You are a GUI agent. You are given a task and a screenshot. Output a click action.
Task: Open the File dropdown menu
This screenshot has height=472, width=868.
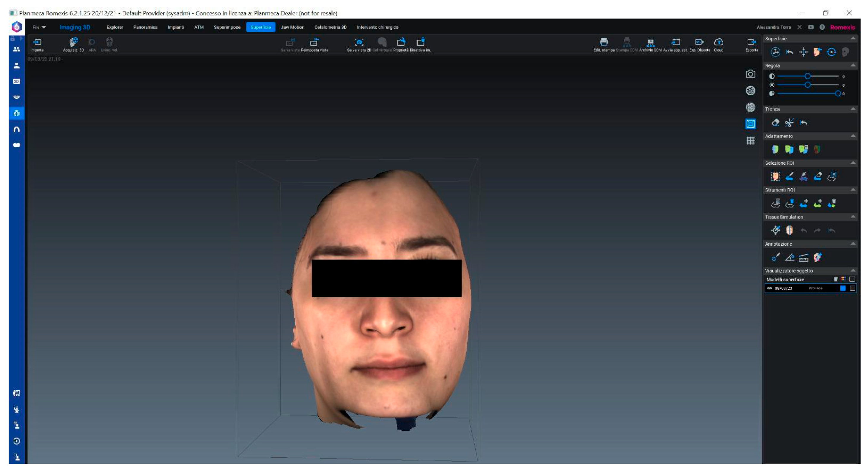pyautogui.click(x=39, y=27)
